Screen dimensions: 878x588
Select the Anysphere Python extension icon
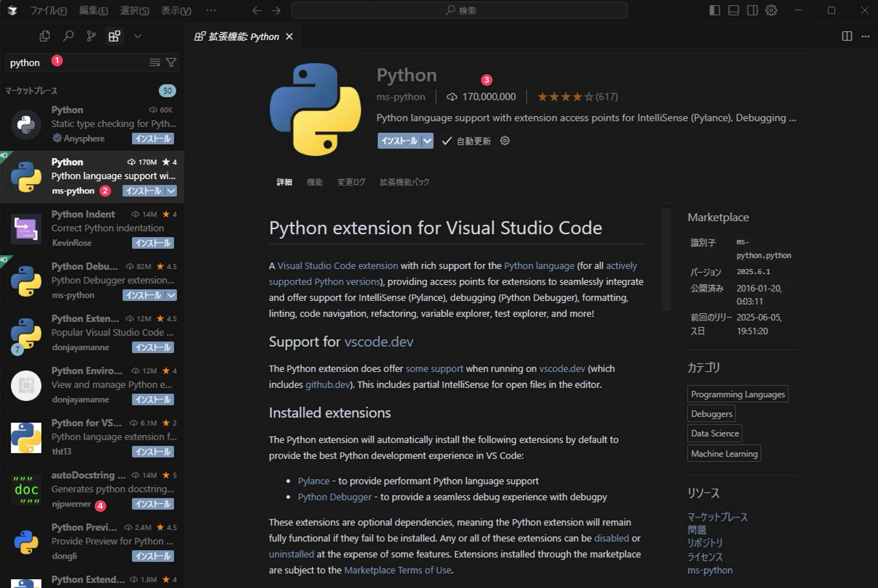click(26, 124)
